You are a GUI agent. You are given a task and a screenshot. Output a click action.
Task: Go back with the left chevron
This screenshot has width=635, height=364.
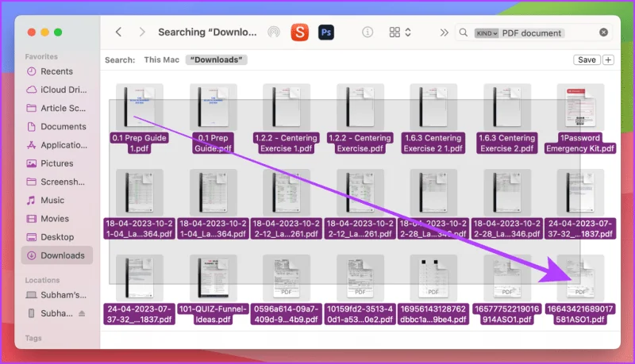click(x=118, y=33)
